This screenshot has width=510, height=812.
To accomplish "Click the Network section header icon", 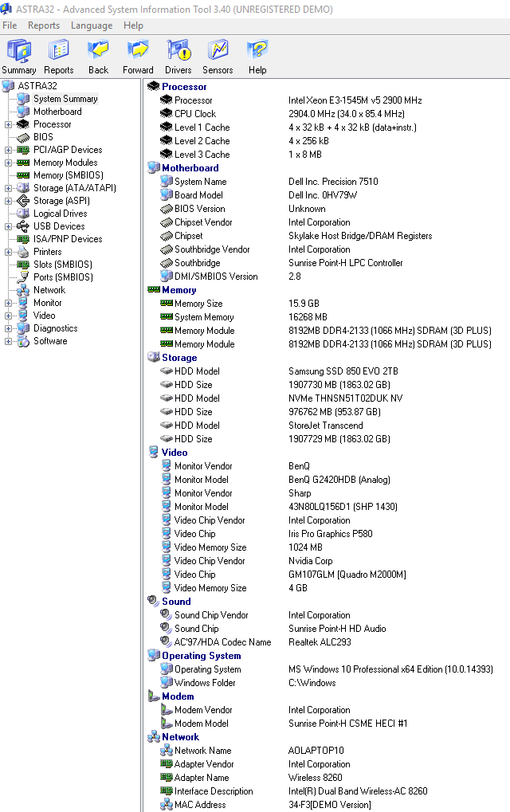I will [153, 736].
